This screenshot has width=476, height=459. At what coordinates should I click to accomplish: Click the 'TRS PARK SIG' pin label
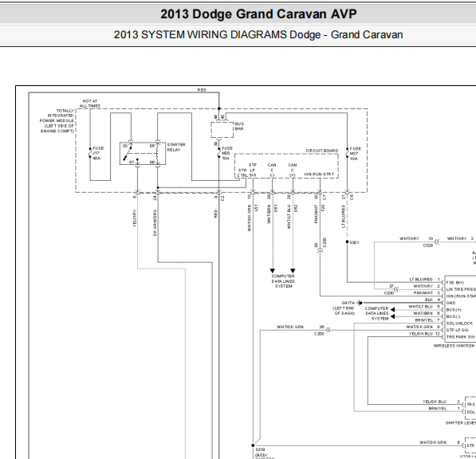click(x=461, y=337)
